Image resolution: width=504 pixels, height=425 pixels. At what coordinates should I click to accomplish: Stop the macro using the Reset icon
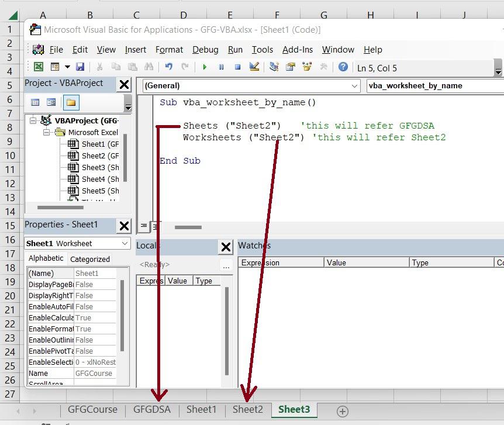click(237, 67)
